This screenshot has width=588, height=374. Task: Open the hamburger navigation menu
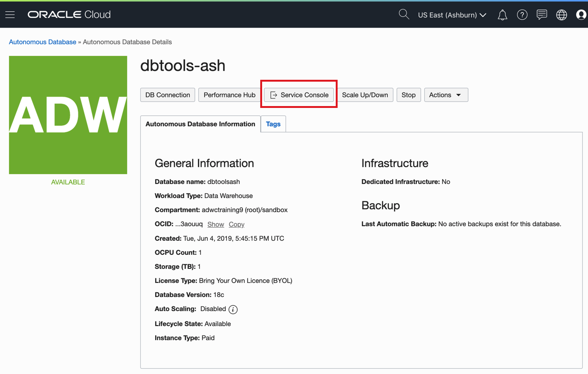[x=10, y=15]
